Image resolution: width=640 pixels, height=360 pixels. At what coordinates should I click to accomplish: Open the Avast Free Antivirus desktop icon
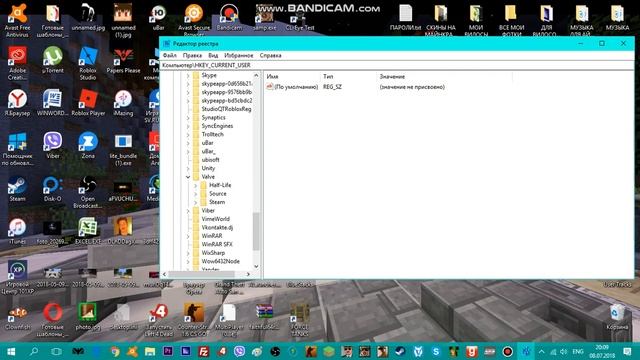[17, 20]
